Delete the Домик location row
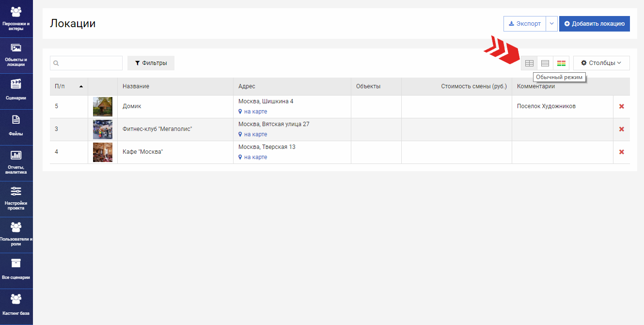The height and width of the screenshot is (325, 644). coord(621,106)
